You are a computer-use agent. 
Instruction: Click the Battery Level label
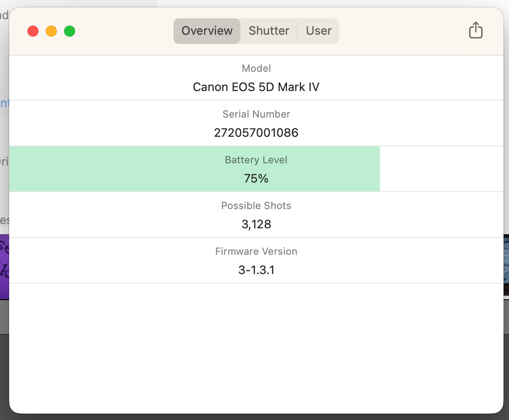point(256,160)
